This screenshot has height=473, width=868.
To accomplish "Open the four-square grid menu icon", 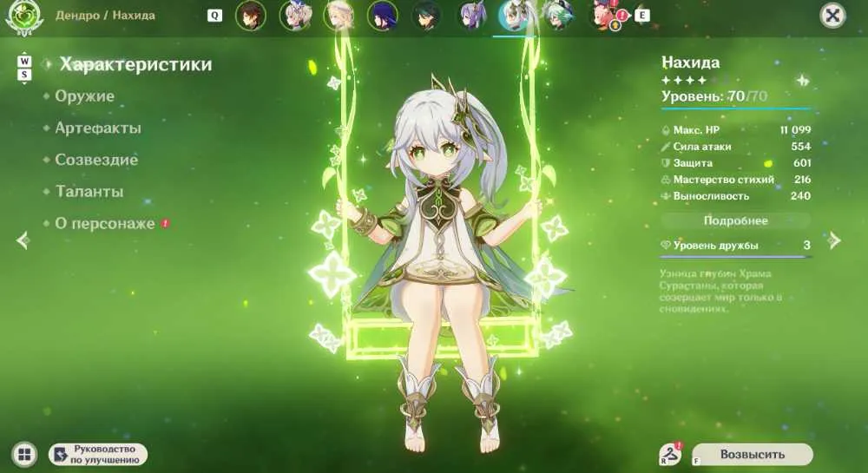I will click(24, 455).
